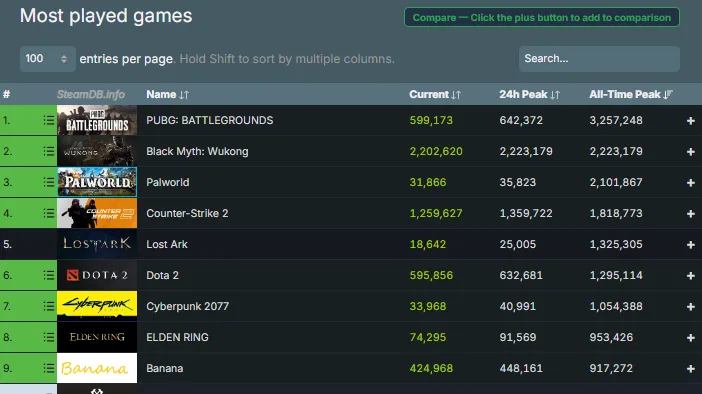The width and height of the screenshot is (702, 394).
Task: Click the plus icon for Counter-Strike 2
Action: [x=690, y=214]
